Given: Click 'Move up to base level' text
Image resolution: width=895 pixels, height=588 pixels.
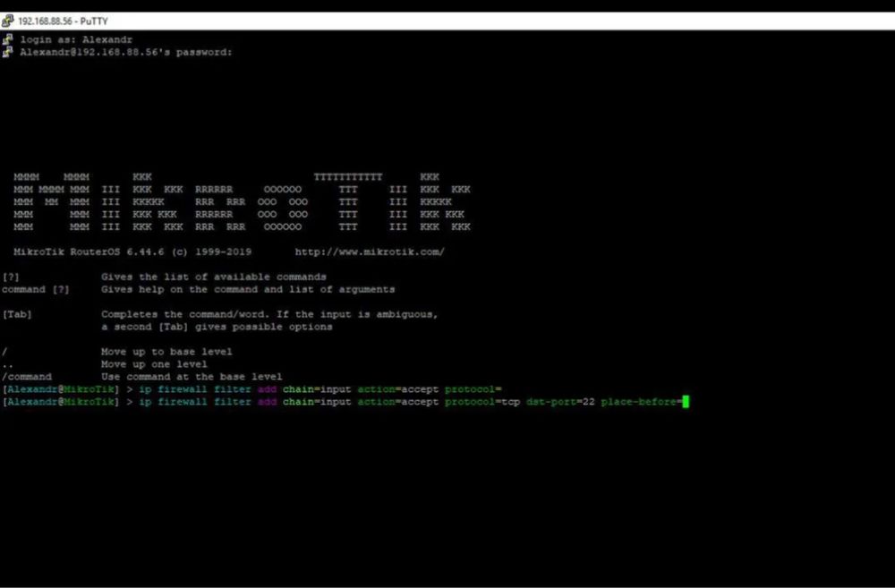Looking at the screenshot, I should (x=166, y=352).
